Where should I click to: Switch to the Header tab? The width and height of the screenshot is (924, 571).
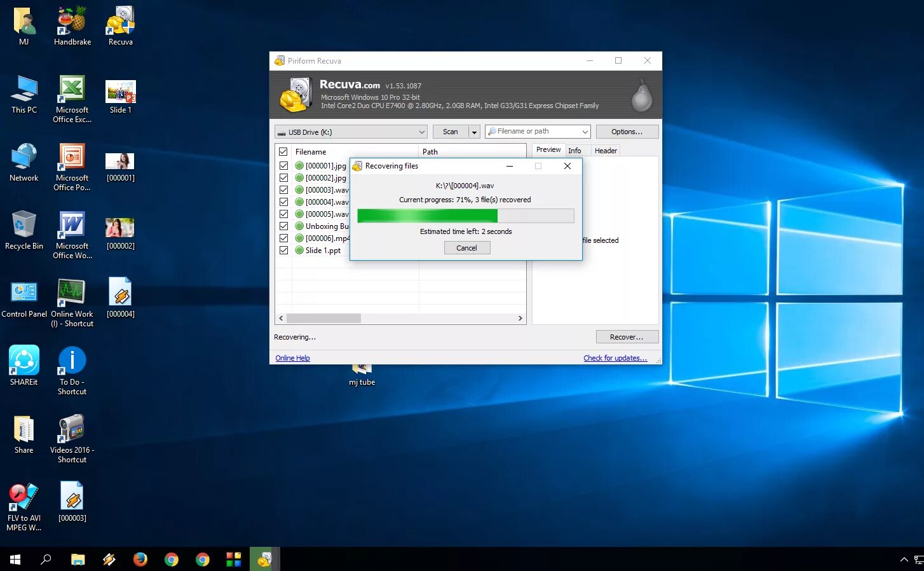tap(606, 151)
